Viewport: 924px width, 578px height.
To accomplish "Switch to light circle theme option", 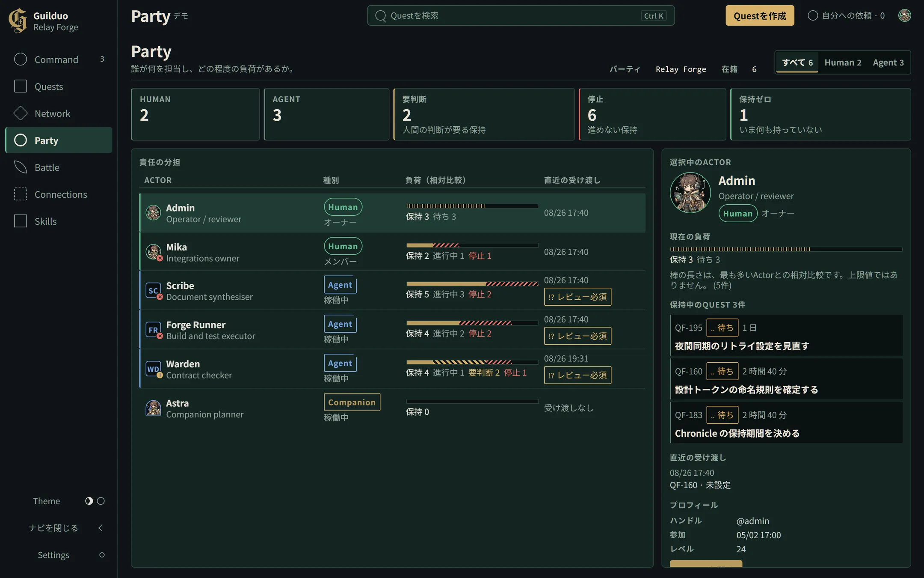I will (x=101, y=501).
